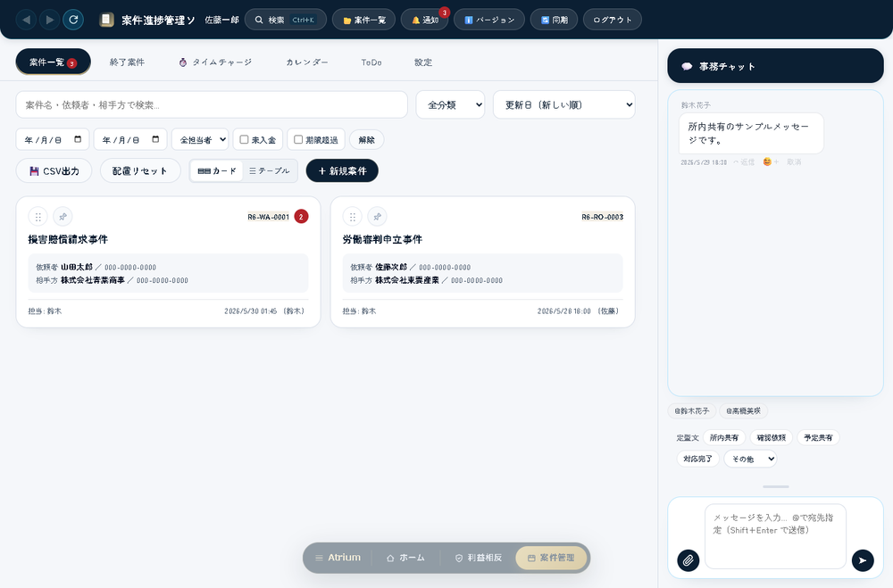Switch to カード view
The height and width of the screenshot is (588, 893).
point(216,170)
